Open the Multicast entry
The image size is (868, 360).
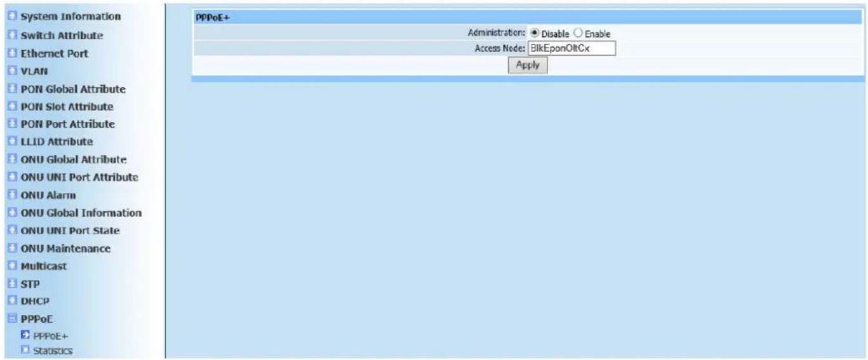click(43, 266)
